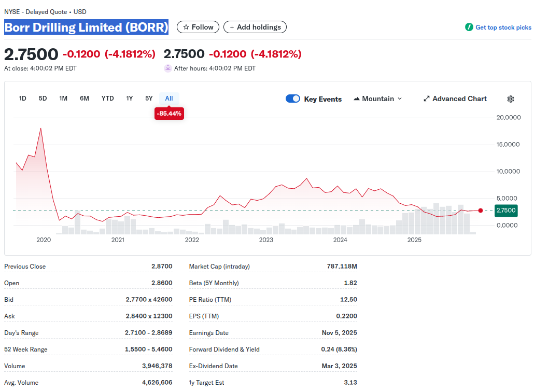Expand the Mountain chart style dropdown
The image size is (534, 392).
click(x=399, y=99)
